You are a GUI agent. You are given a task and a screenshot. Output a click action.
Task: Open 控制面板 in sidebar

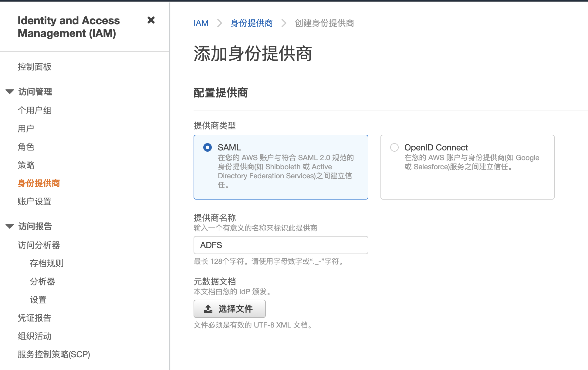pos(35,67)
